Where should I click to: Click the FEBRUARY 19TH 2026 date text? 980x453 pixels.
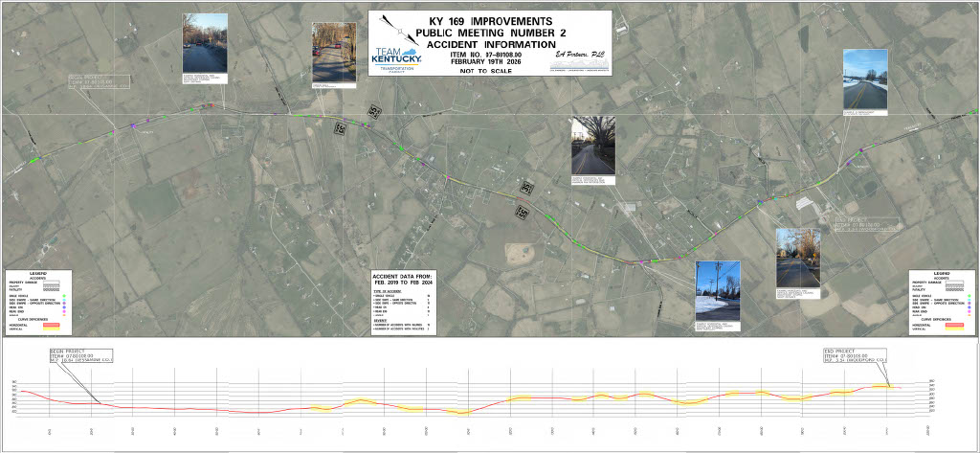click(x=488, y=61)
